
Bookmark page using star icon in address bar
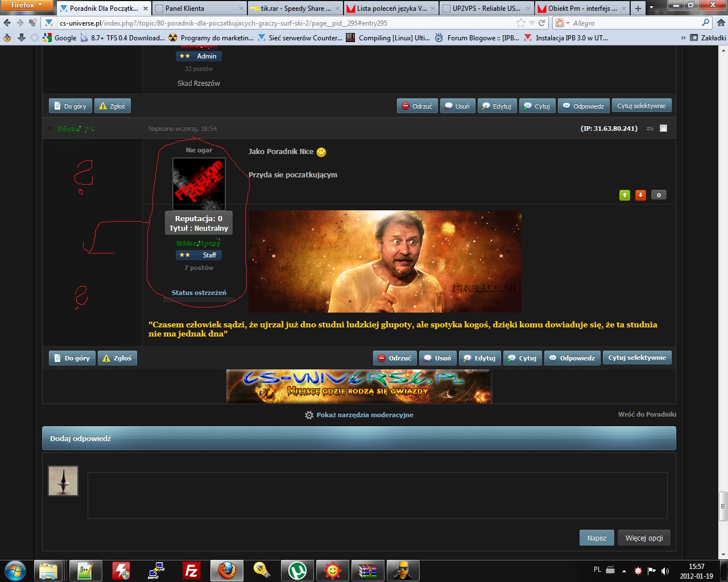521,23
